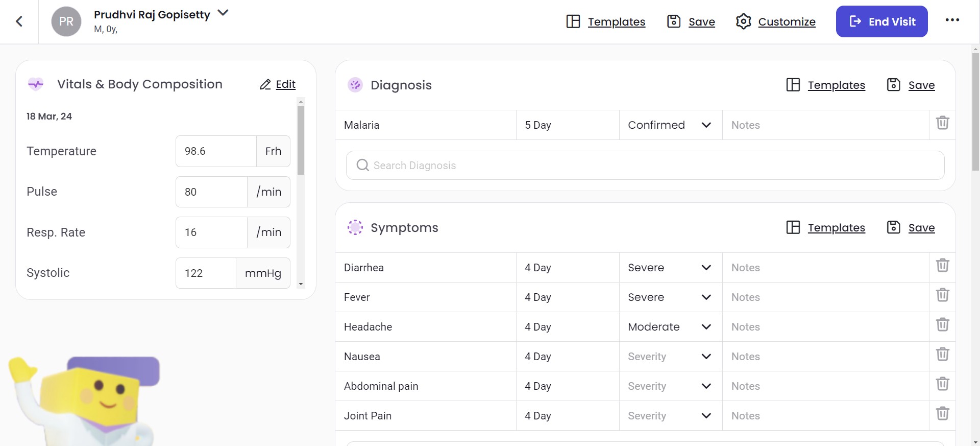This screenshot has height=446, width=980.
Task: Click the Search Diagnosis field
Action: pyautogui.click(x=645, y=166)
